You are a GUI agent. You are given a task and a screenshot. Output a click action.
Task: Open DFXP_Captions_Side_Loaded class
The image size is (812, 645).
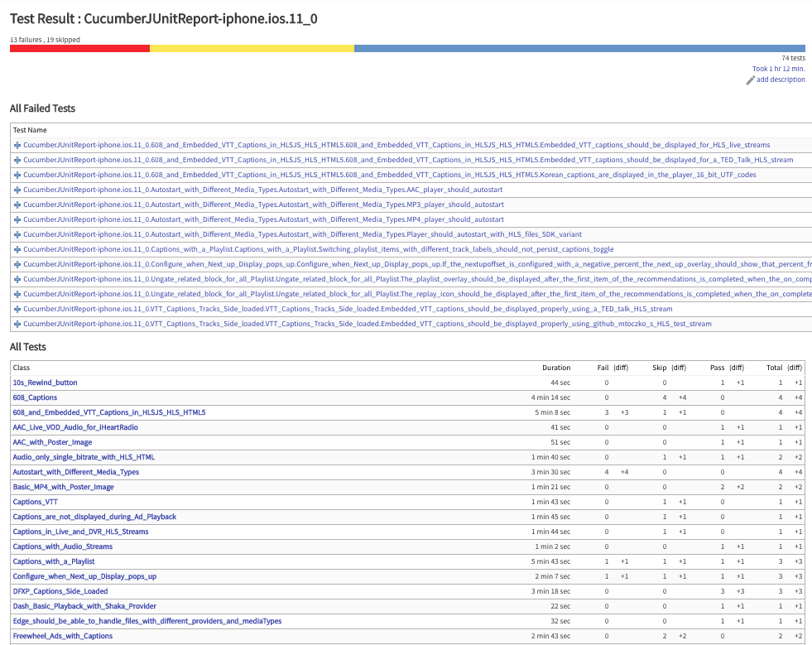[60, 592]
